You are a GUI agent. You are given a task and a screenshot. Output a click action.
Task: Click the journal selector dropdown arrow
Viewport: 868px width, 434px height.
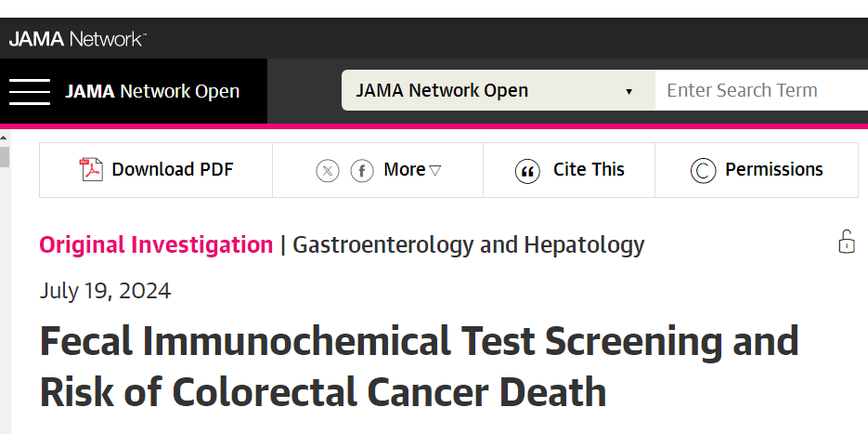click(x=628, y=91)
